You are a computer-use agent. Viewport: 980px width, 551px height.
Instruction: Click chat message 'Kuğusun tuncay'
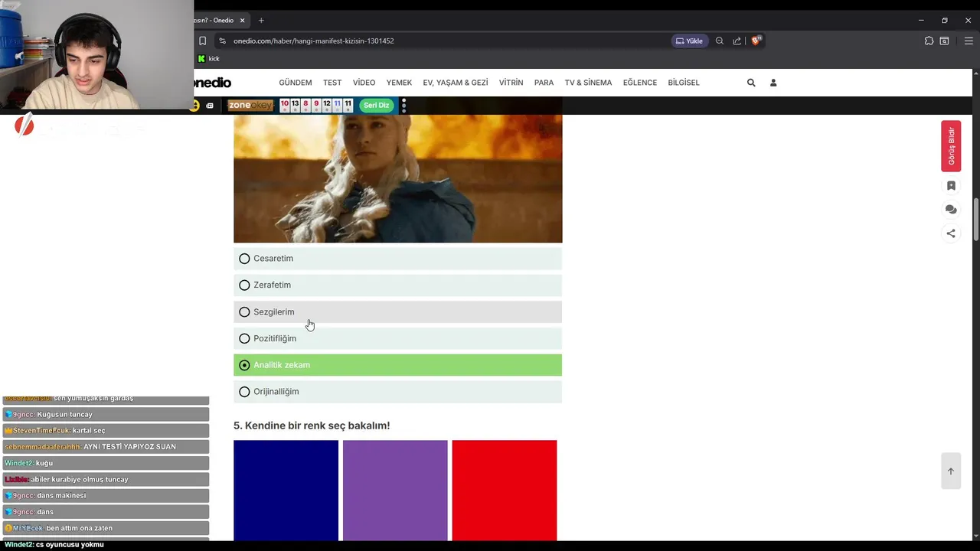coord(64,414)
